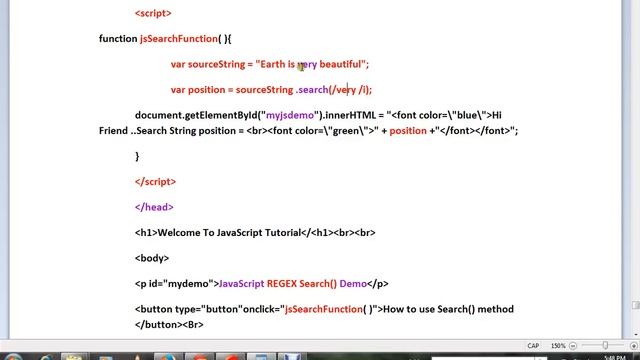Click 'Welcome To JavaScript Tutorial' heading text
640x360 pixels.
point(229,233)
